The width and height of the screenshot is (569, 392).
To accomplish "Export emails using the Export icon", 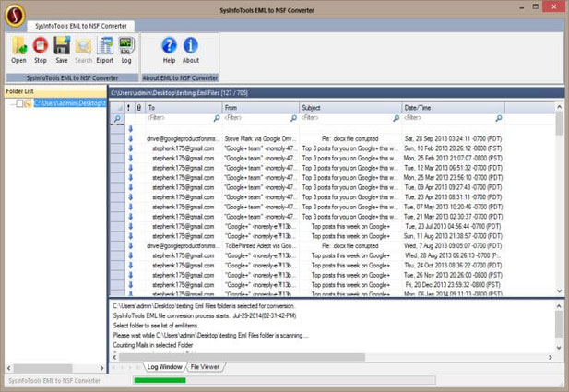I will [105, 50].
